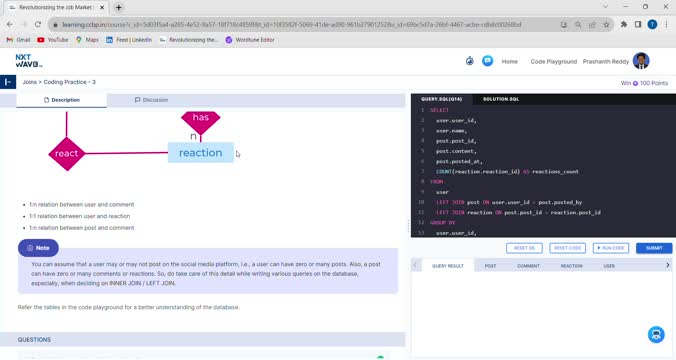Place cursor on SELECT line in editor
Image resolution: width=676 pixels, height=360 pixels.
(x=439, y=110)
